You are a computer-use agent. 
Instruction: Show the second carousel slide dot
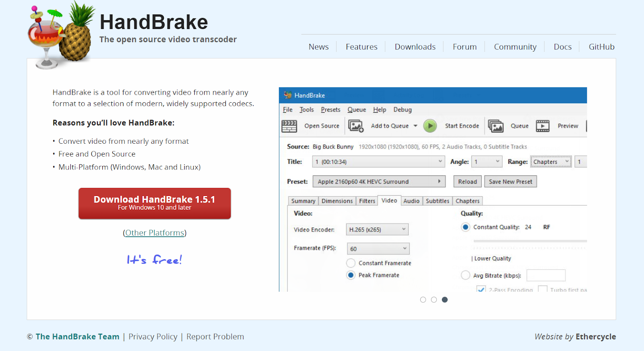433,299
